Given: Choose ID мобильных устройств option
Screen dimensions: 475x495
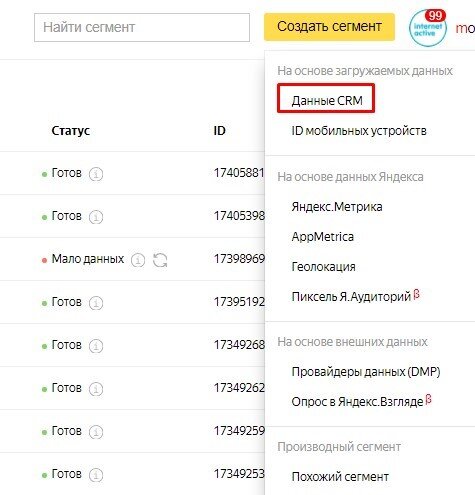Looking at the screenshot, I should pos(359,131).
